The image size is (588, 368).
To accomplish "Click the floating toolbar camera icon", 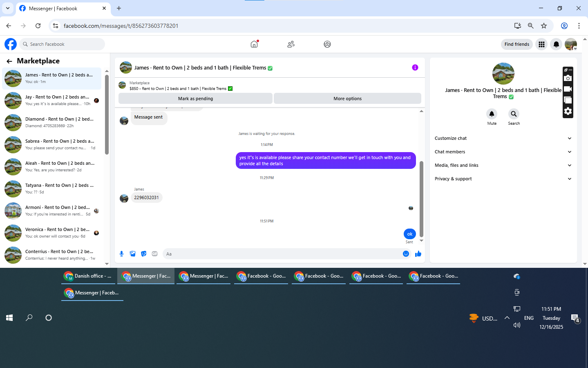I will [568, 78].
